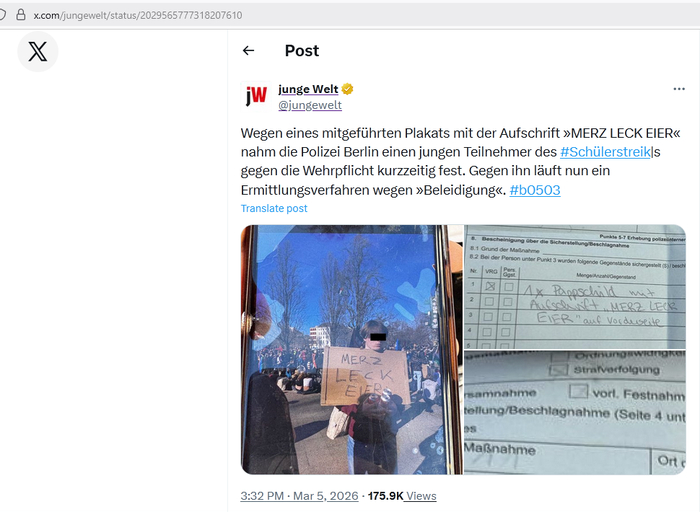Visit the @jungewelt handle link
The width and height of the screenshot is (700, 512).
[310, 105]
